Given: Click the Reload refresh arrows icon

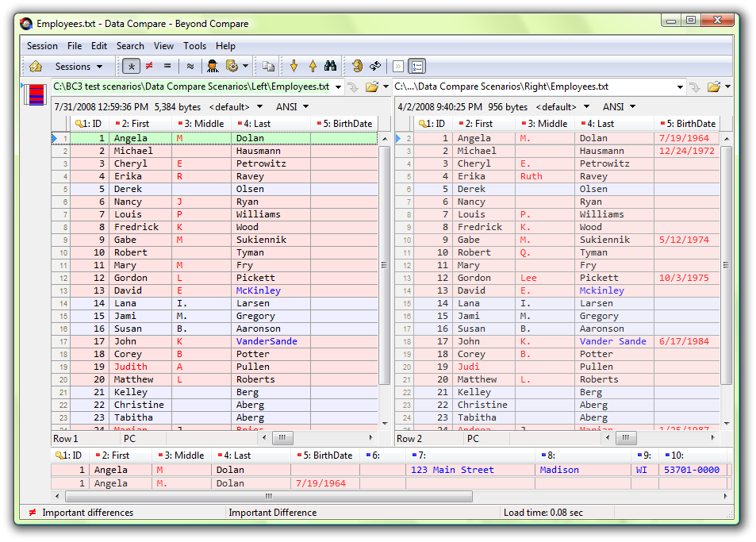Looking at the screenshot, I should (x=375, y=66).
